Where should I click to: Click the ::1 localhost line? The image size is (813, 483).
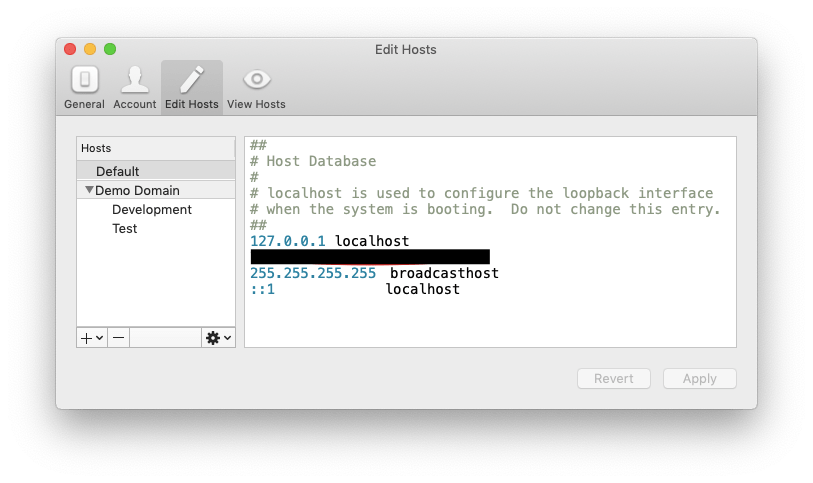(x=355, y=289)
